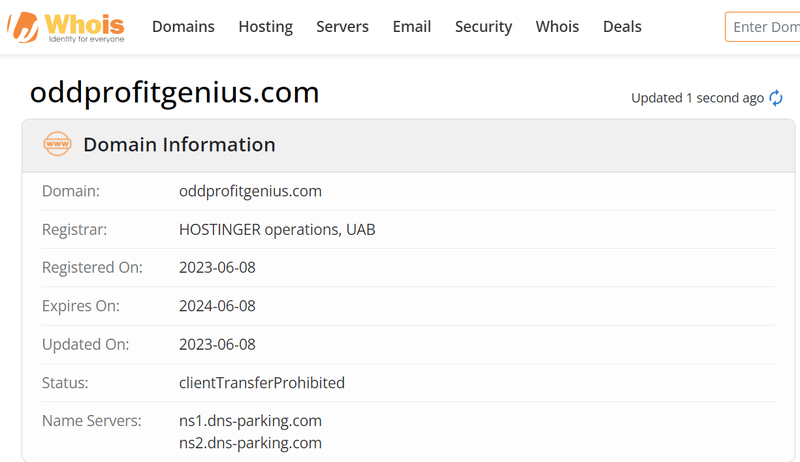
Task: Open the Whois menu item
Action: (x=557, y=27)
